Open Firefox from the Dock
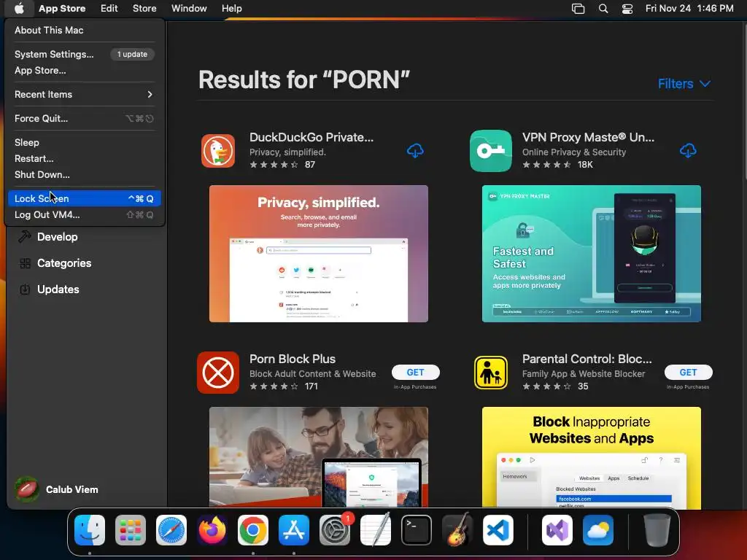 [x=212, y=530]
